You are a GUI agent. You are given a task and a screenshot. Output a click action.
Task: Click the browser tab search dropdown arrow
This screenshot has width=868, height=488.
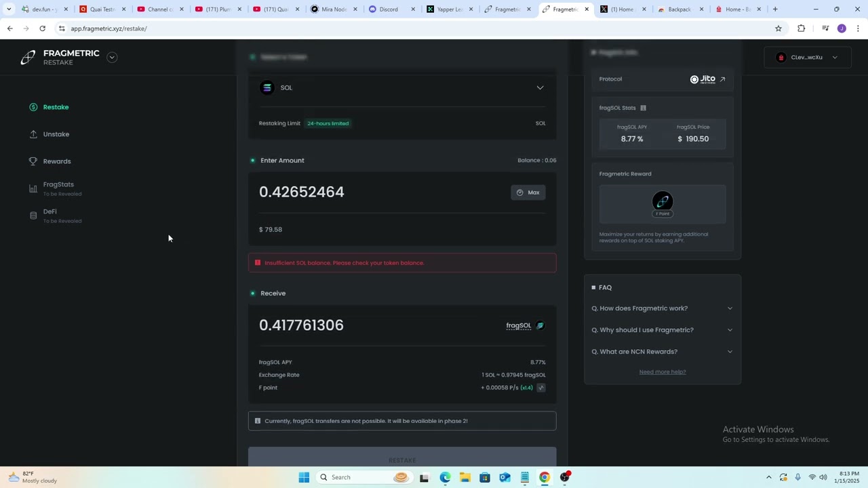coord(9,9)
